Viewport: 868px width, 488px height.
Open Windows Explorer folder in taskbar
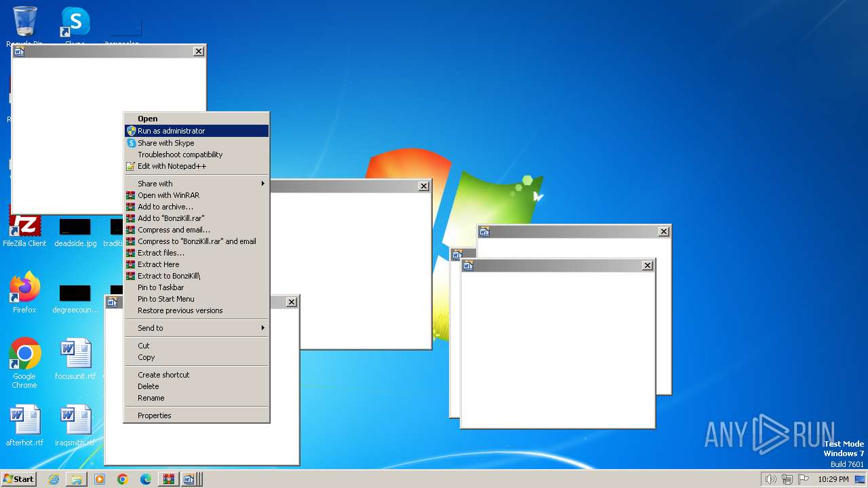(77, 479)
